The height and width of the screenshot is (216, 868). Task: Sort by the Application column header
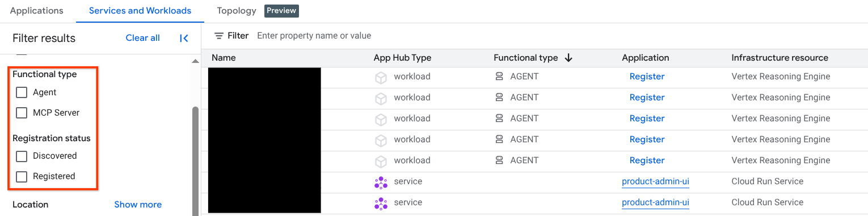click(x=646, y=58)
